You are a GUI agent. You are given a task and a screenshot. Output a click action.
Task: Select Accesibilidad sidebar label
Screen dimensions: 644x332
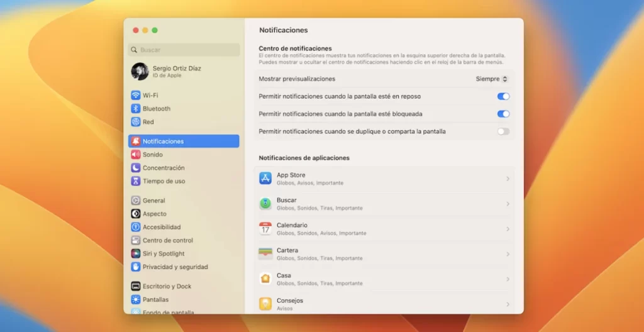tap(162, 227)
